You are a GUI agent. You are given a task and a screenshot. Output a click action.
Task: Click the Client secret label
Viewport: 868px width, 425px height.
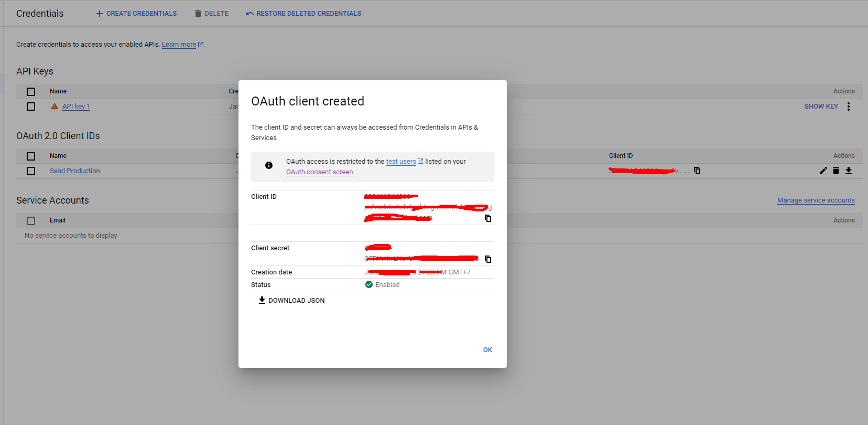270,248
